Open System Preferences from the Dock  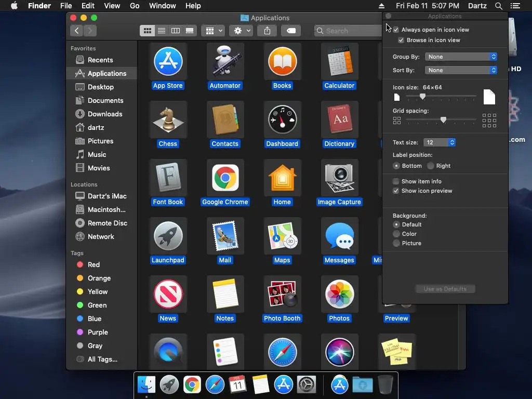coord(307,385)
